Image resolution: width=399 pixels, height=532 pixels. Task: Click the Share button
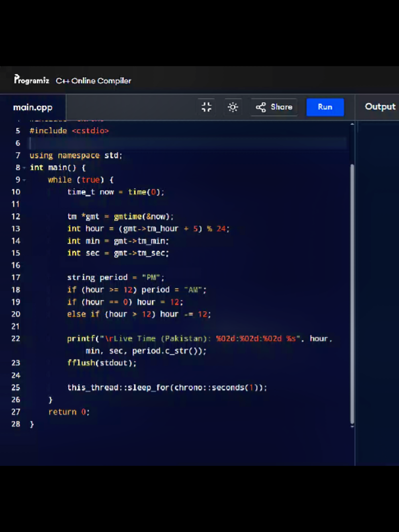(x=274, y=107)
